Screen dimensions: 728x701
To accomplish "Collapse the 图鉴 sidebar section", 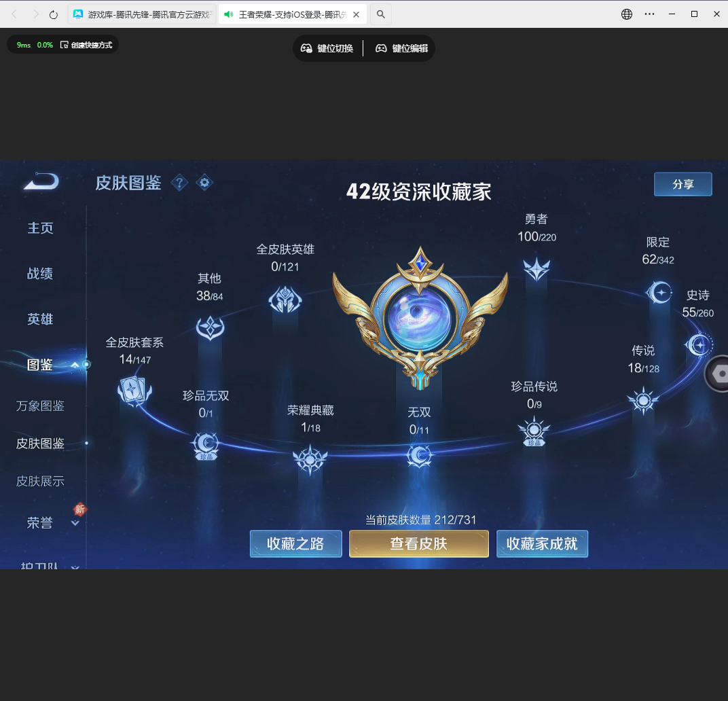I will (75, 365).
